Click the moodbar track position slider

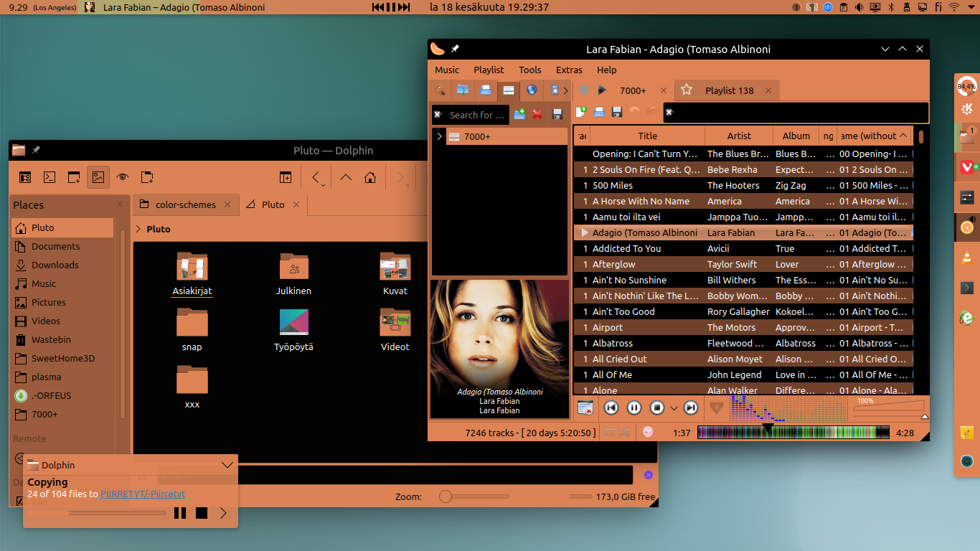(794, 432)
